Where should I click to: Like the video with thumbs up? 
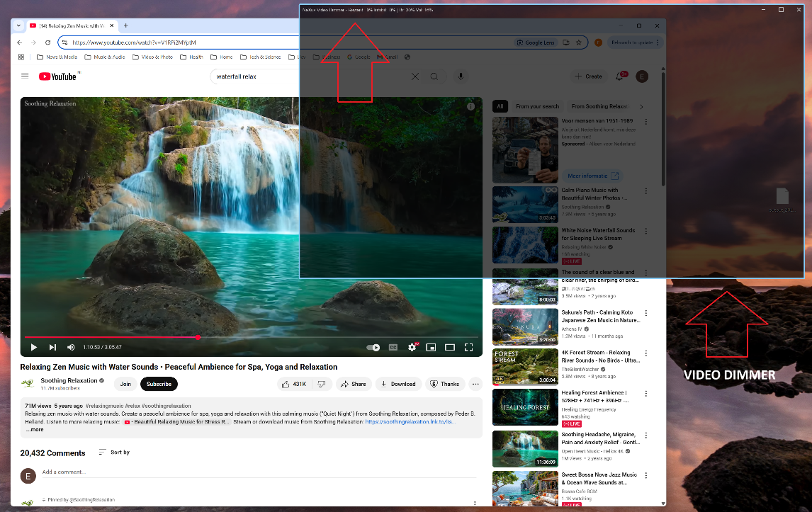pos(293,384)
